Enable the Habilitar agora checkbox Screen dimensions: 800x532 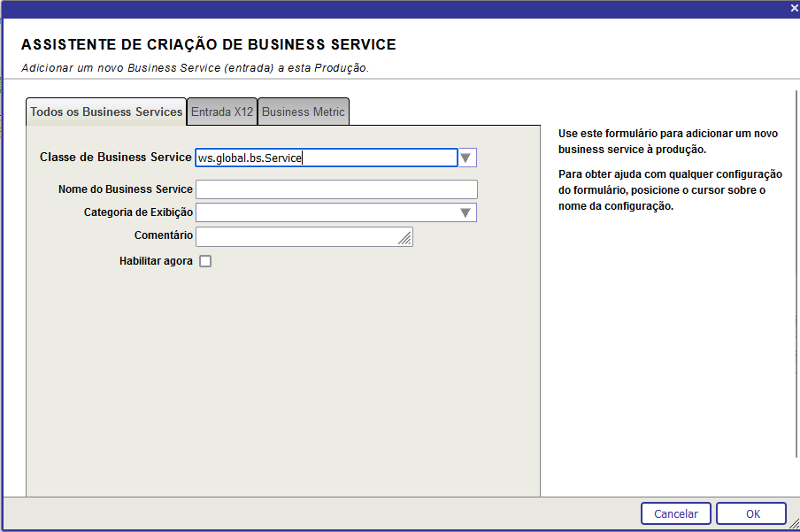tap(205, 261)
